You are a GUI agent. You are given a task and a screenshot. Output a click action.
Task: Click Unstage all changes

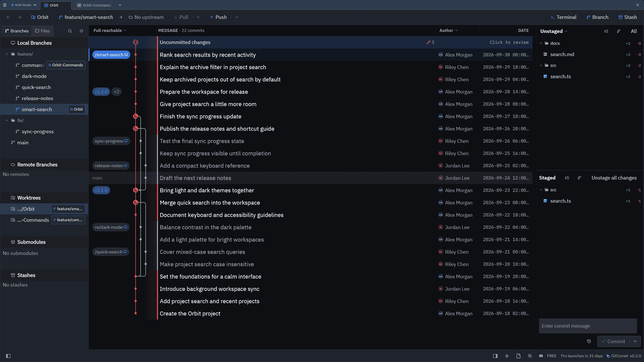[614, 178]
